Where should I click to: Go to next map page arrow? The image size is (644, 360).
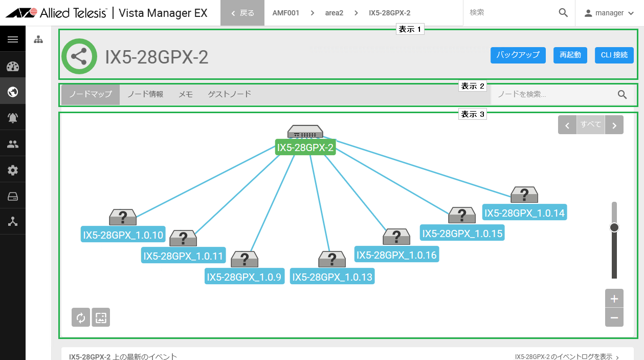(x=614, y=124)
